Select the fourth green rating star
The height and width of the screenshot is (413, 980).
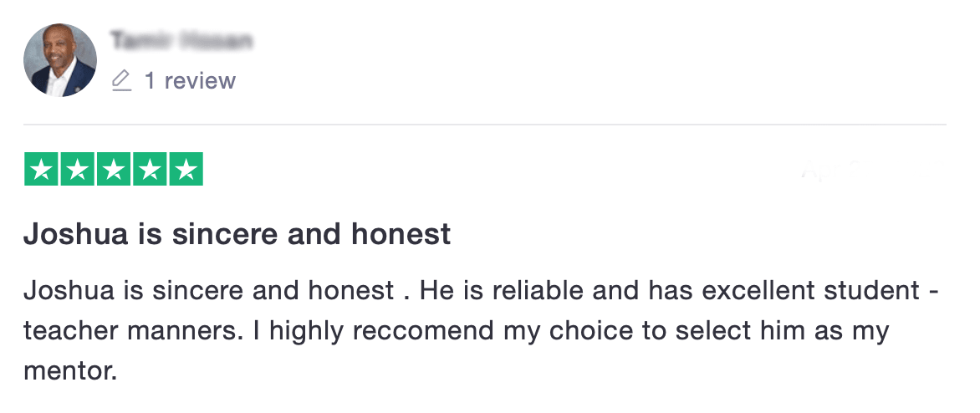(x=150, y=169)
